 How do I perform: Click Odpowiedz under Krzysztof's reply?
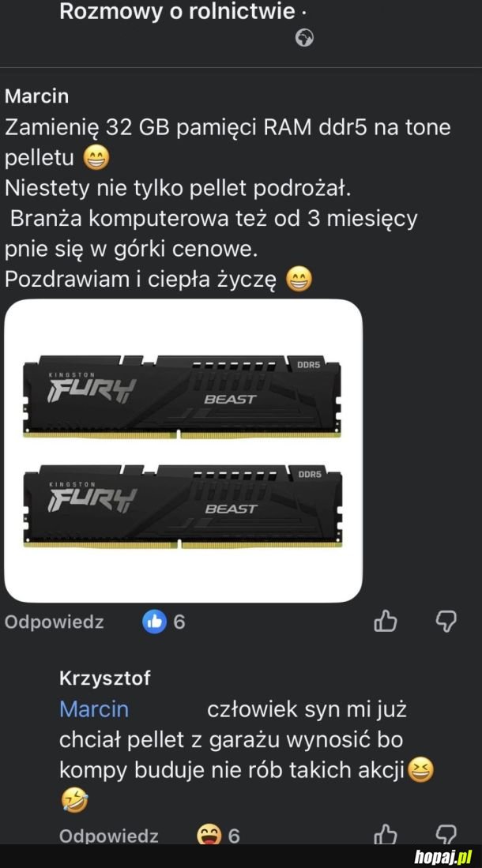click(108, 836)
